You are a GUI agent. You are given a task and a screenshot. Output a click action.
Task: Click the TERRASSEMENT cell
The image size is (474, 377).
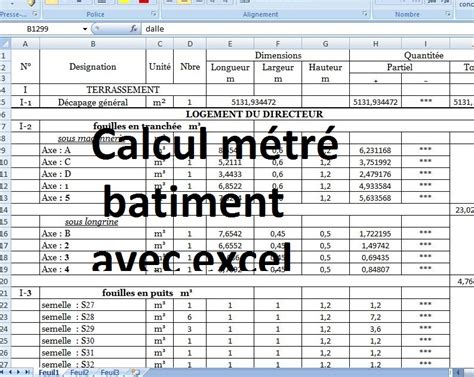click(x=123, y=90)
